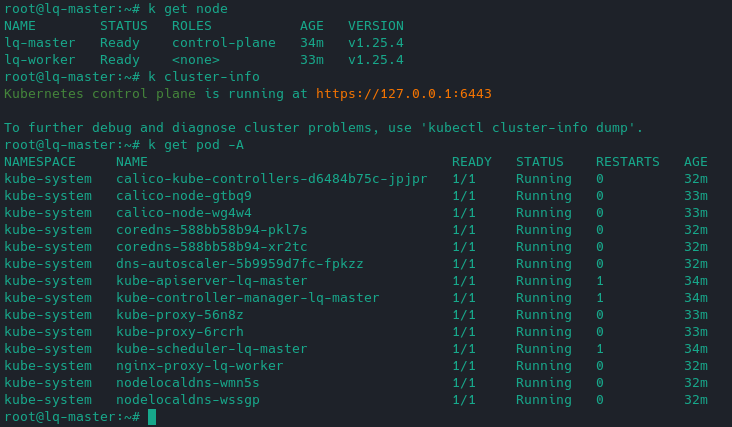
Task: Select the nginx-proxy-lq-worker pod name
Action: (x=199, y=366)
